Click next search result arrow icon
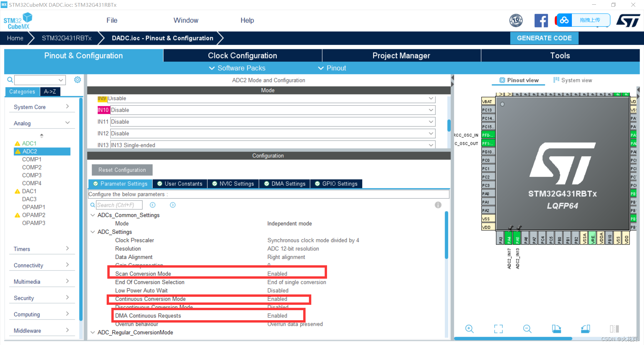 [x=173, y=205]
